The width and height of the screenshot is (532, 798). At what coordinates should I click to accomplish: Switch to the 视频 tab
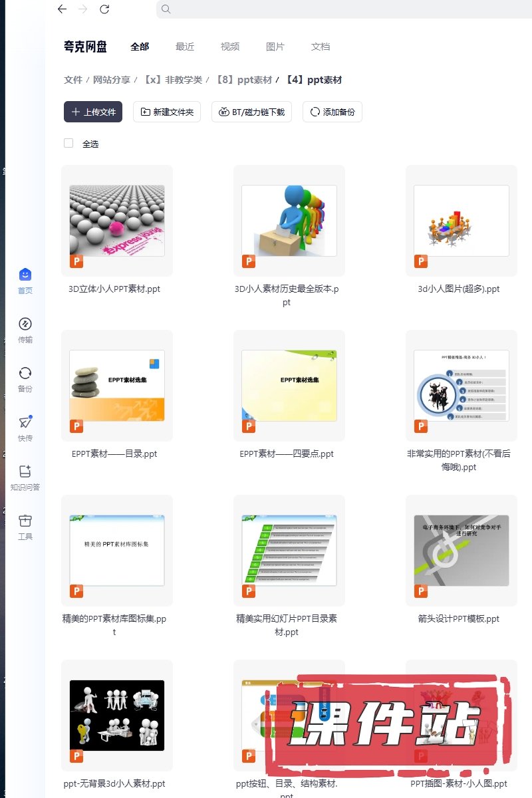(230, 47)
